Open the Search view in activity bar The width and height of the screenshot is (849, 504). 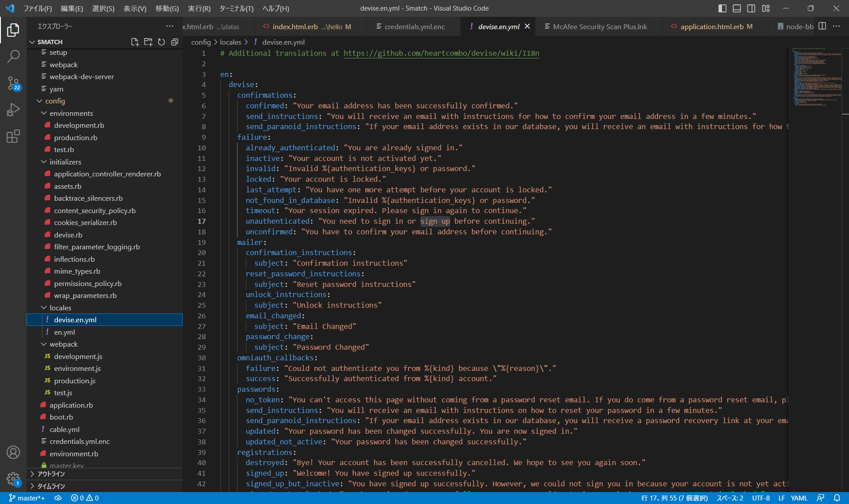[x=13, y=56]
